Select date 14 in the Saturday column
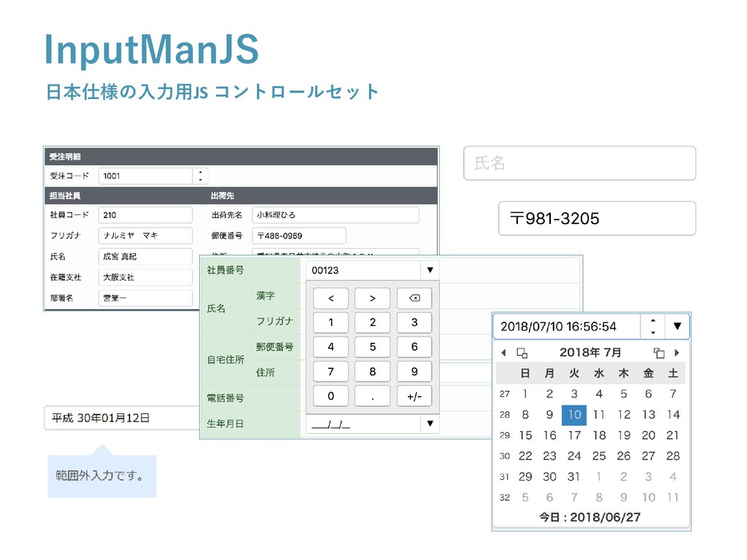 click(x=673, y=415)
